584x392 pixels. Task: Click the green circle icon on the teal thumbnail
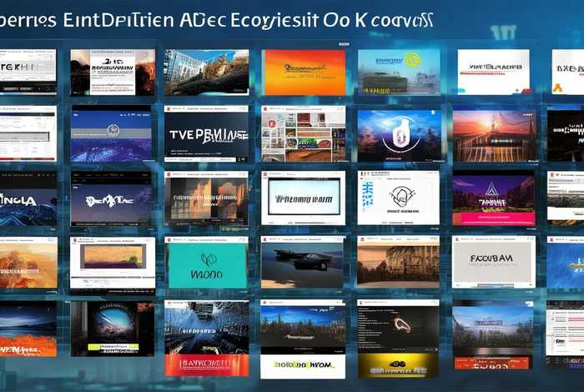tap(412, 60)
